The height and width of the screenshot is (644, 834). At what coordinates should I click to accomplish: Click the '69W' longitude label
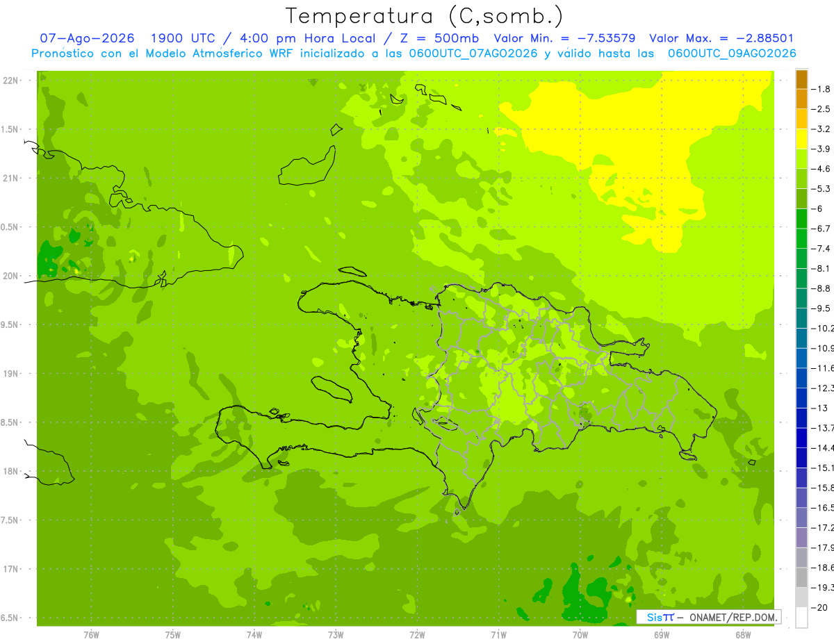coord(662,634)
